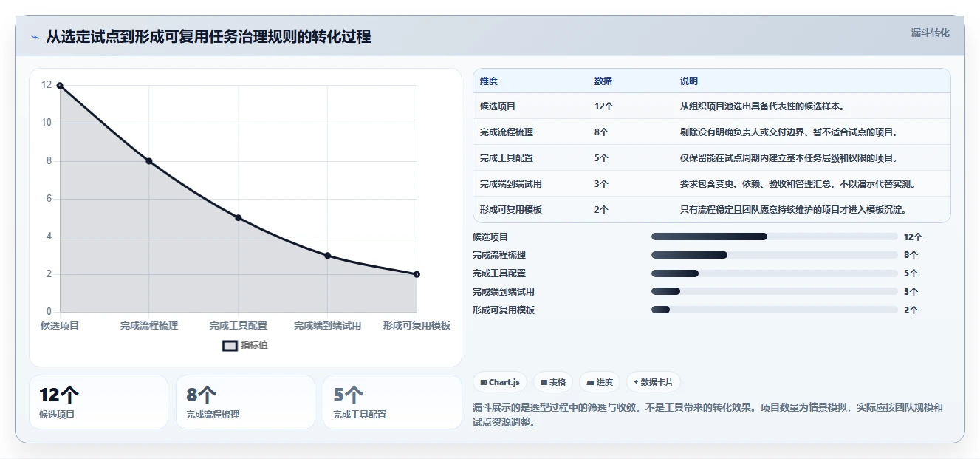This screenshot has height=459, width=980.
Task: Click the 3个 table data cell
Action: tap(602, 184)
